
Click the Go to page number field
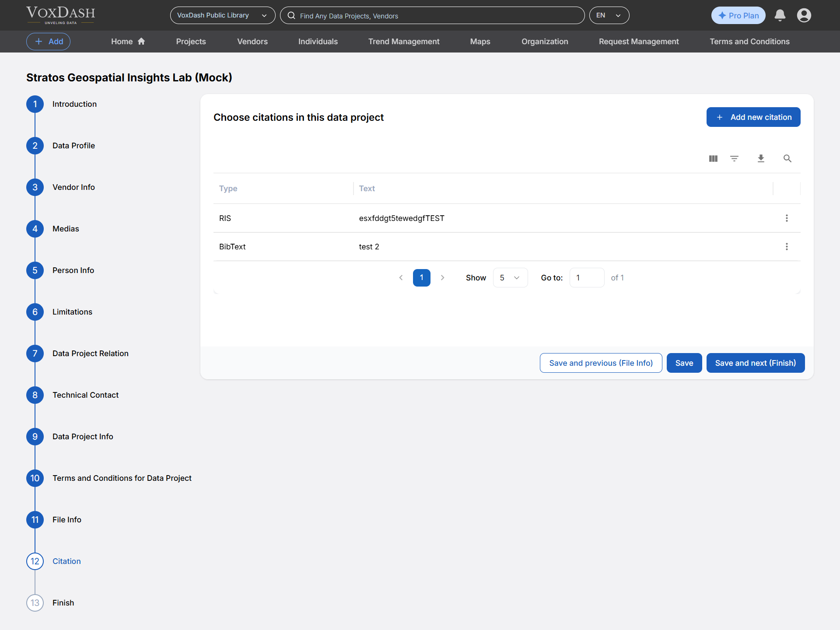(x=586, y=278)
